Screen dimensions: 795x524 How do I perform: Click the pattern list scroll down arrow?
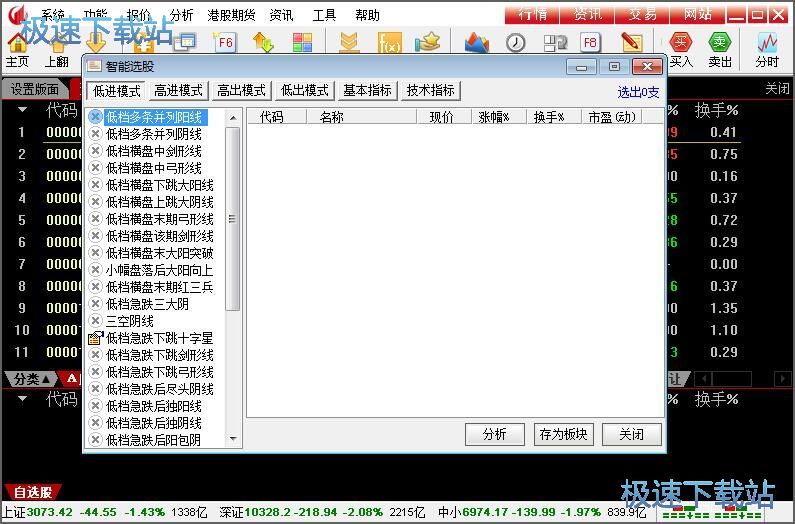coord(233,439)
